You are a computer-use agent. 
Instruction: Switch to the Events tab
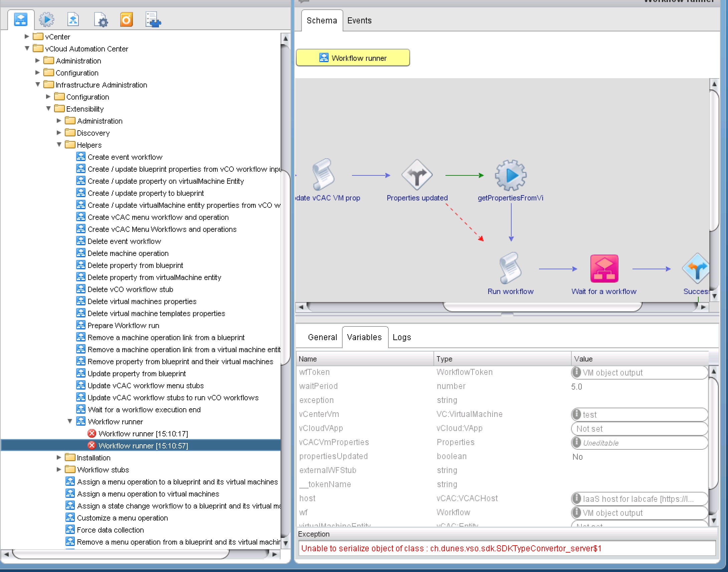click(x=359, y=21)
